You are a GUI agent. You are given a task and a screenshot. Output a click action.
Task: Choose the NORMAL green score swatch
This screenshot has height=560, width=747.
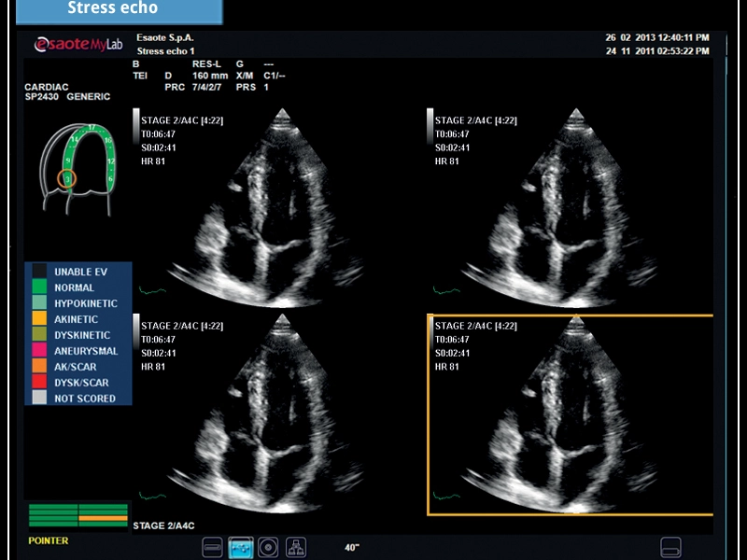coord(38,287)
